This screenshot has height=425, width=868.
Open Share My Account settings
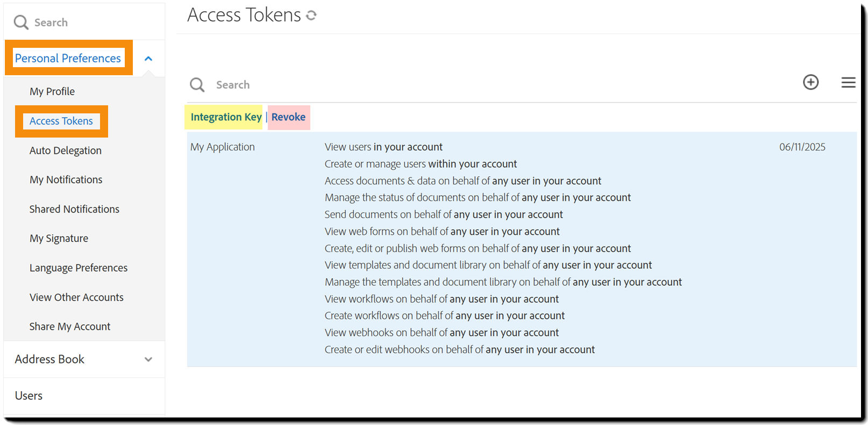70,326
